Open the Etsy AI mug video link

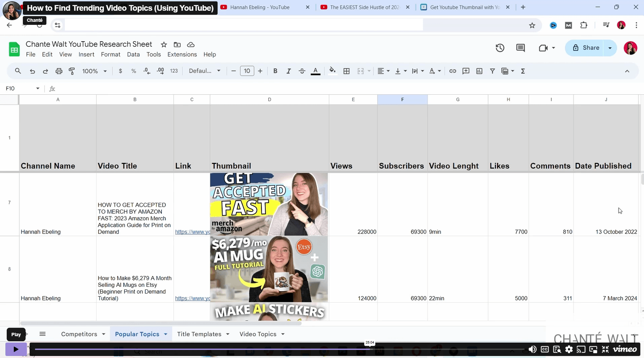tap(192, 298)
